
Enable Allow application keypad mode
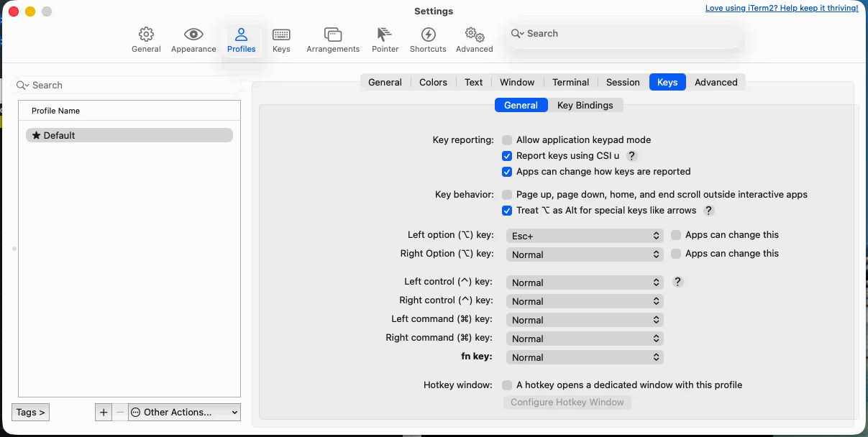coord(507,139)
